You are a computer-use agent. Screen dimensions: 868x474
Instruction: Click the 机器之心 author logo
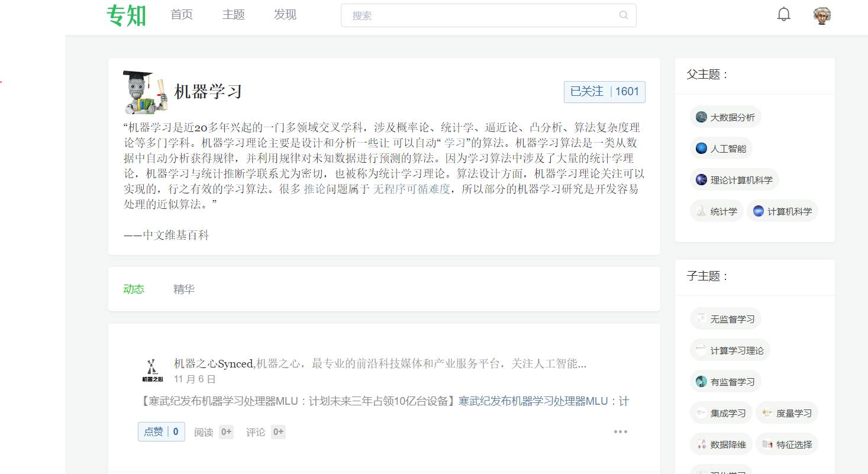(152, 370)
